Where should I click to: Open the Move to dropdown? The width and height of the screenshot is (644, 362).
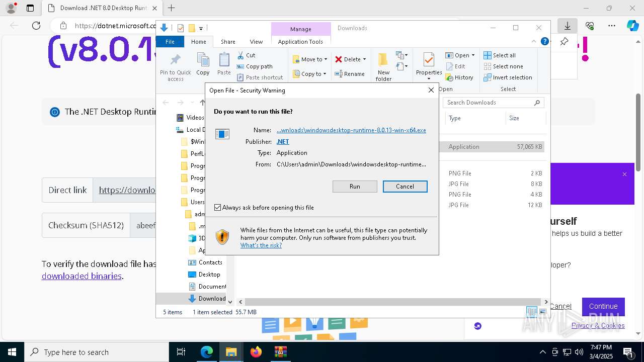(x=310, y=59)
